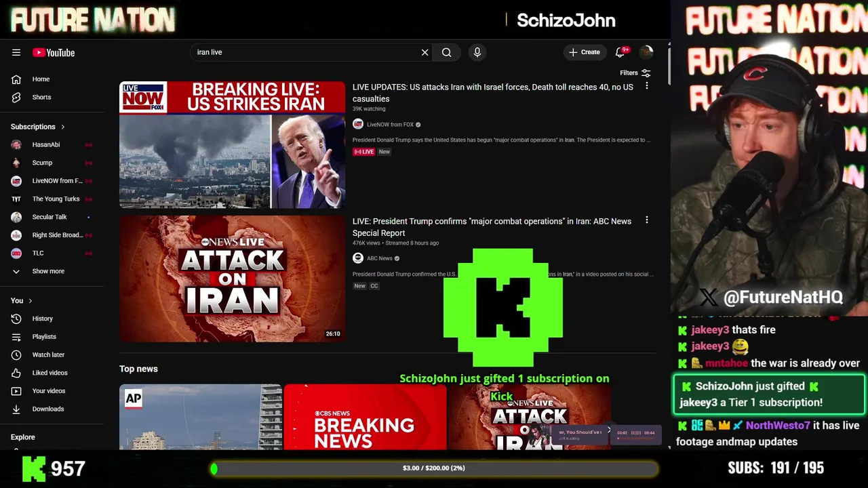The height and width of the screenshot is (488, 868).
Task: Click the mntahoe chat message
Action: [x=769, y=363]
